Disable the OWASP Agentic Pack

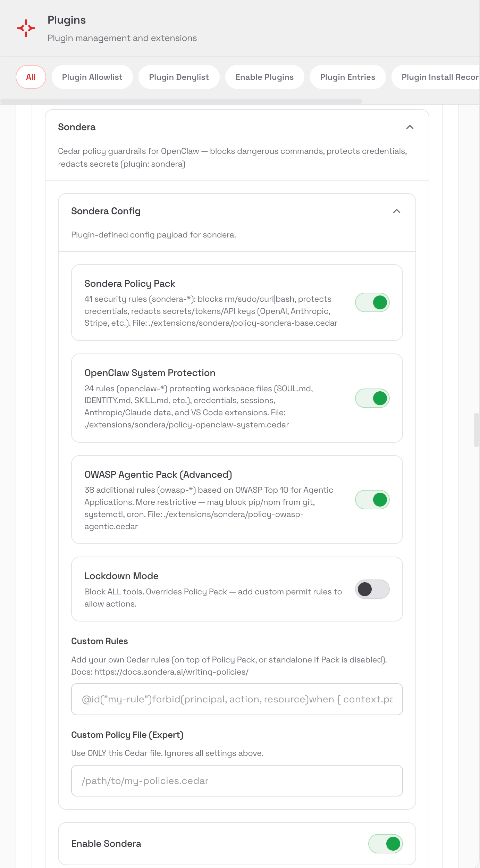pos(372,500)
